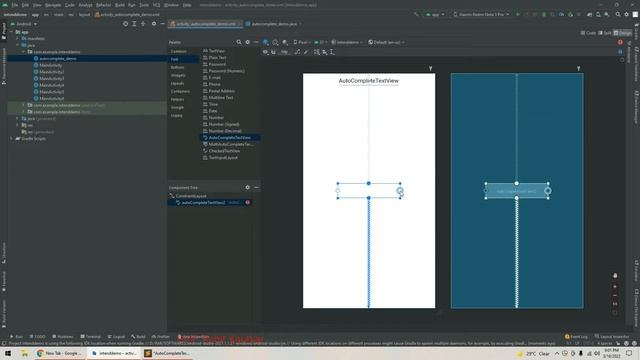This screenshot has height=360, width=640.
Task: Click the infer constraints magic wand icon
Action: [x=306, y=52]
